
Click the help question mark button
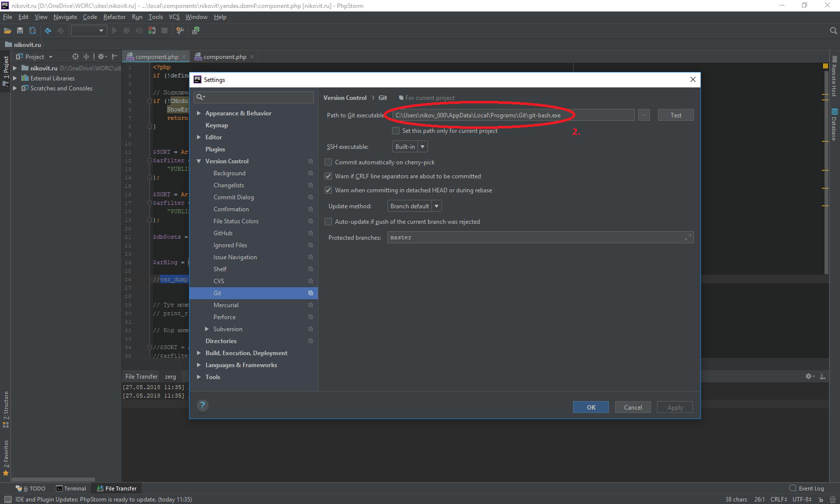(202, 405)
